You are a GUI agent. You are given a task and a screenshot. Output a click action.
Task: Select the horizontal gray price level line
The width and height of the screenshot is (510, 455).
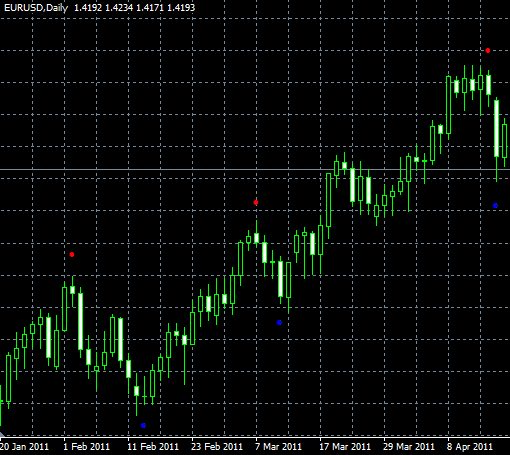pyautogui.click(x=255, y=170)
